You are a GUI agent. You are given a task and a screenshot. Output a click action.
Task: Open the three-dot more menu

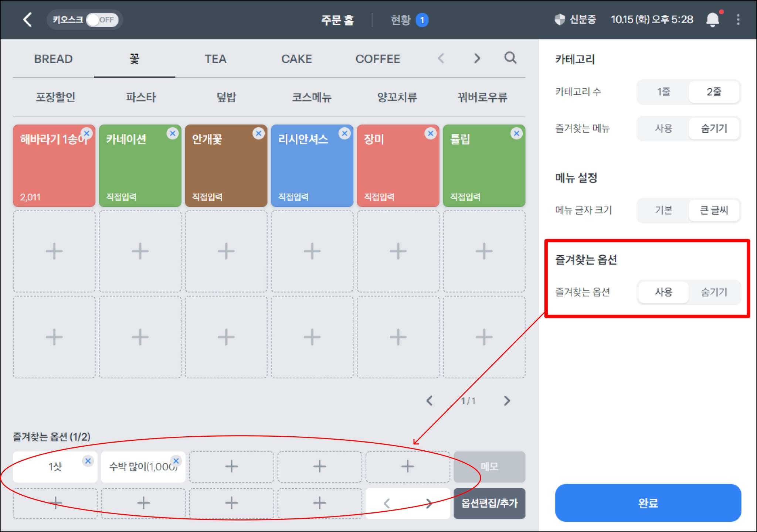point(738,20)
